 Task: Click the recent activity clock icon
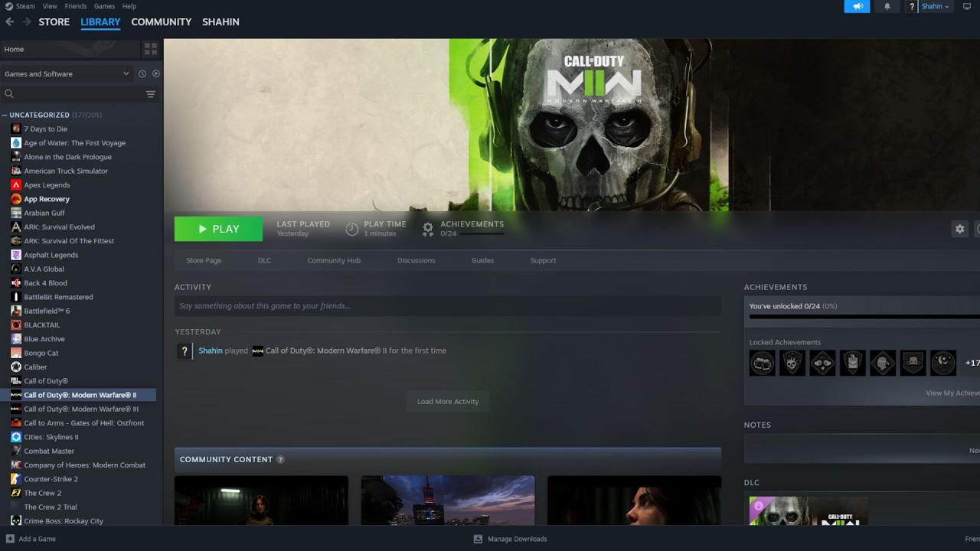click(x=142, y=73)
